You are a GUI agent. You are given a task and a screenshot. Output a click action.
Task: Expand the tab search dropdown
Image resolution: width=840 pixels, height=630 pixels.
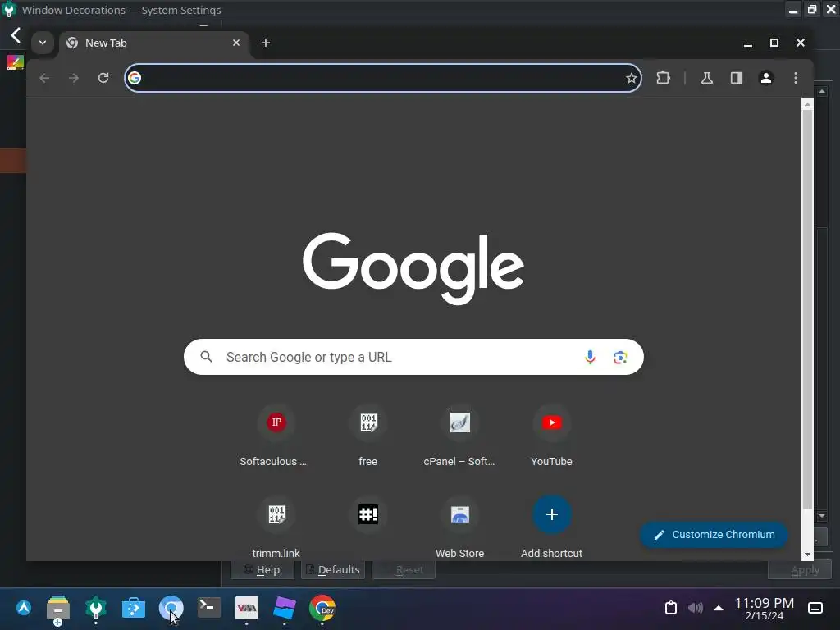43,43
